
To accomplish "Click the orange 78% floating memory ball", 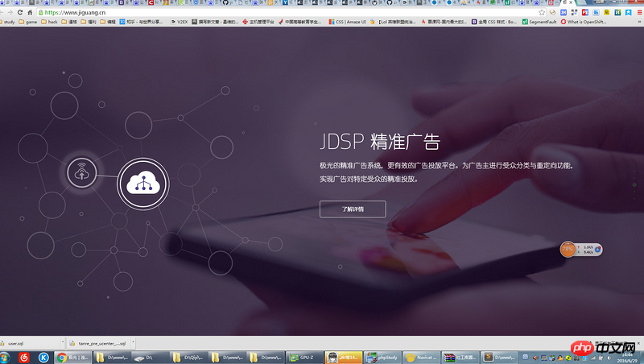I will (568, 249).
